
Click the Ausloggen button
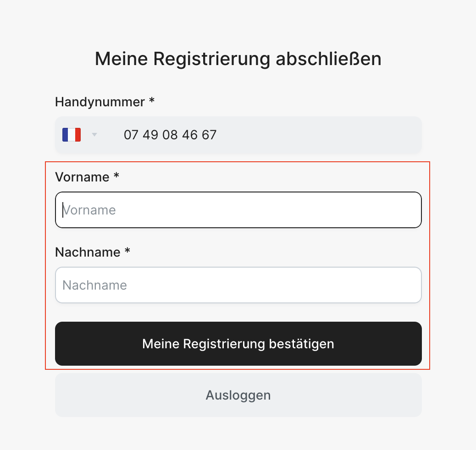(x=238, y=395)
